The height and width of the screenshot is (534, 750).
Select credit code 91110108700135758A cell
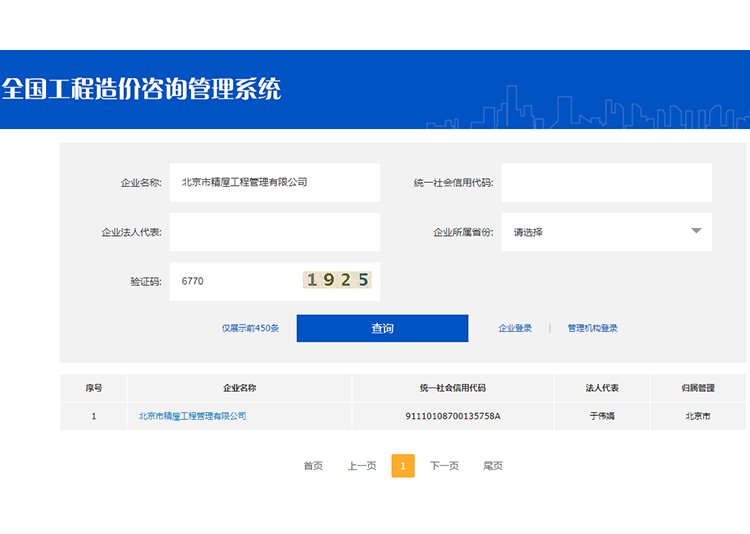coord(452,416)
